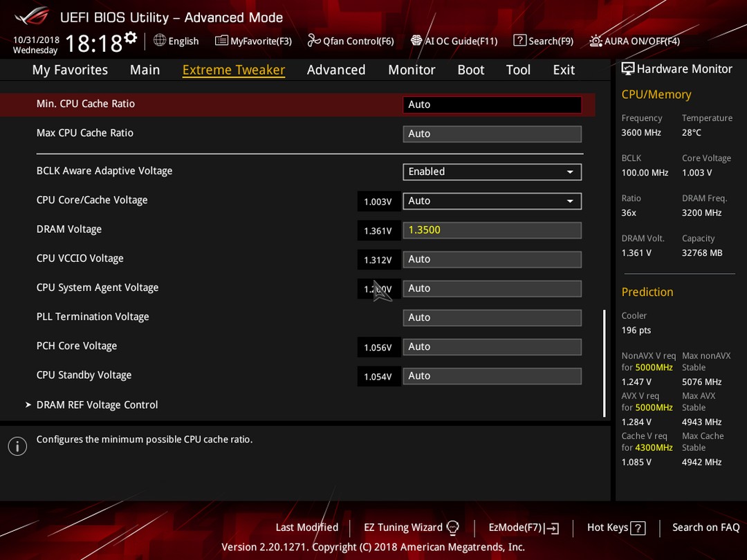Viewport: 747px width, 560px height.
Task: Click PCH Core Voltage Auto field
Action: [x=492, y=346]
